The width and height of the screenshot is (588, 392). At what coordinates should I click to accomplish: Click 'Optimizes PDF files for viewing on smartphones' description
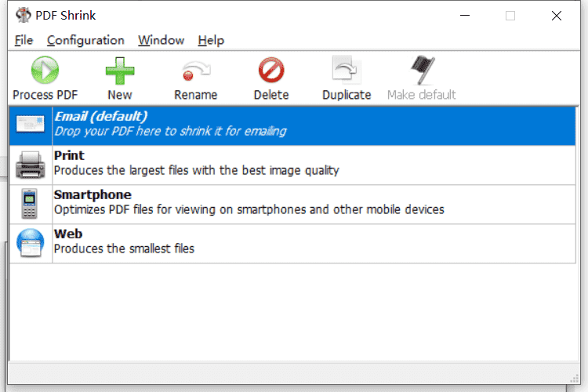pyautogui.click(x=249, y=209)
